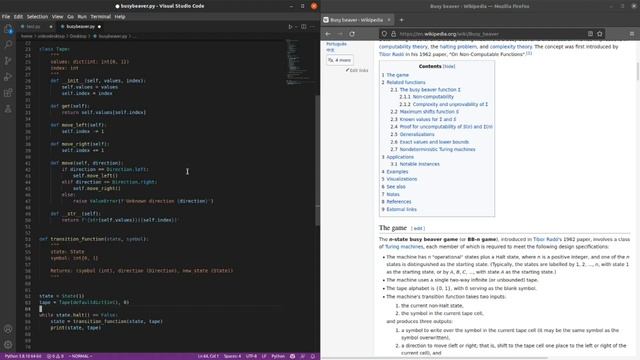Click the feedback icon in status bar
The image size is (640, 360).
[302, 356]
